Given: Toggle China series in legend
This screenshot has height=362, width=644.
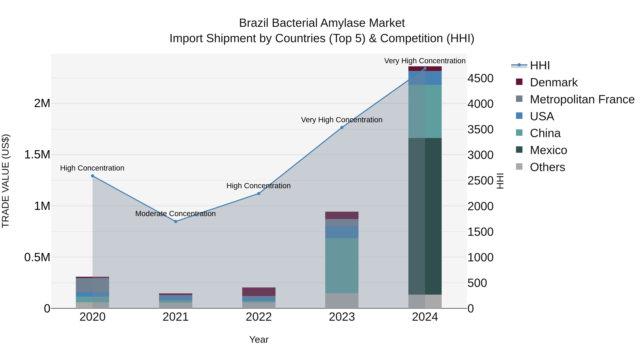Looking at the screenshot, I should click(538, 133).
